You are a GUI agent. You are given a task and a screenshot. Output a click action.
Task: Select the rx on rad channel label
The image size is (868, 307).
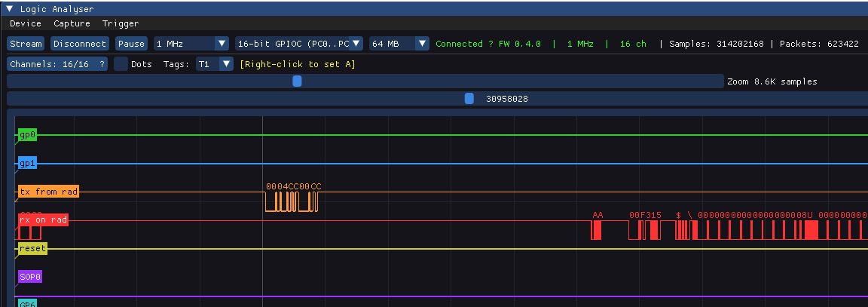[x=43, y=220]
